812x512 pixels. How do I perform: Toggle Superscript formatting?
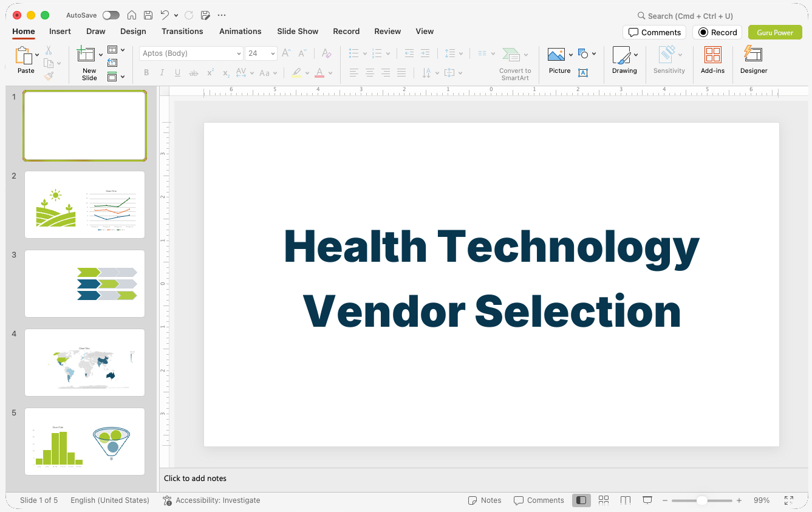[x=210, y=73]
